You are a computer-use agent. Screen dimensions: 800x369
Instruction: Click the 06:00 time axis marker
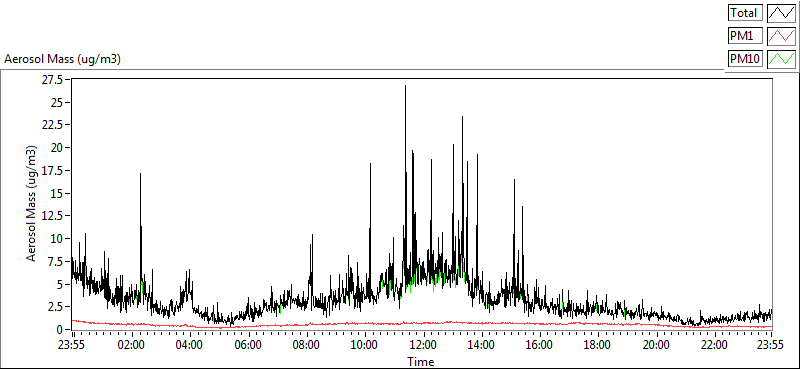point(248,345)
